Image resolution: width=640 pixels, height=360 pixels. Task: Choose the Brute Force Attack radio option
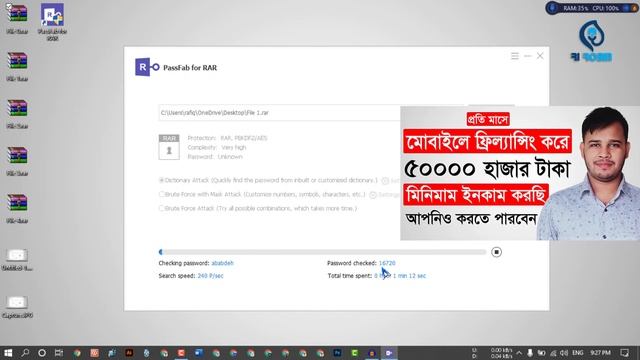[162, 208]
